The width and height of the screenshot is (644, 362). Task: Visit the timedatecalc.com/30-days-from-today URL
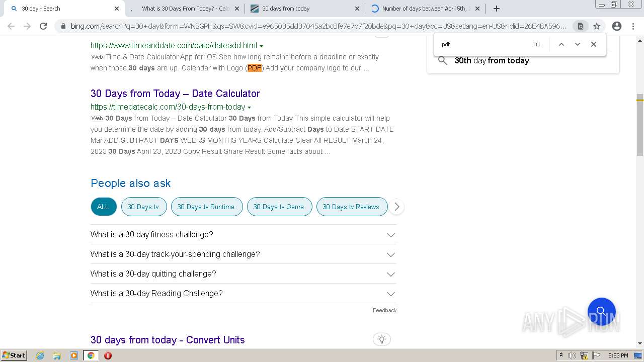168,107
